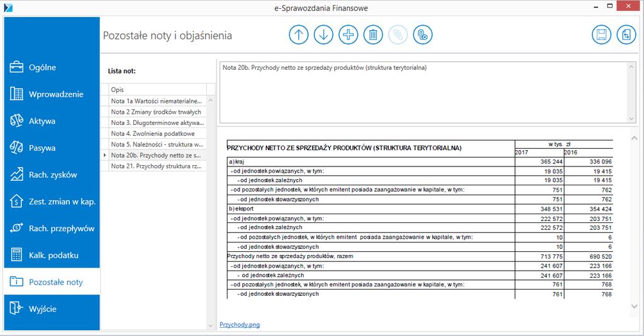Minimize the e-Sprawozdania Finansowe window
This screenshot has width=644, height=336.
point(596,7)
